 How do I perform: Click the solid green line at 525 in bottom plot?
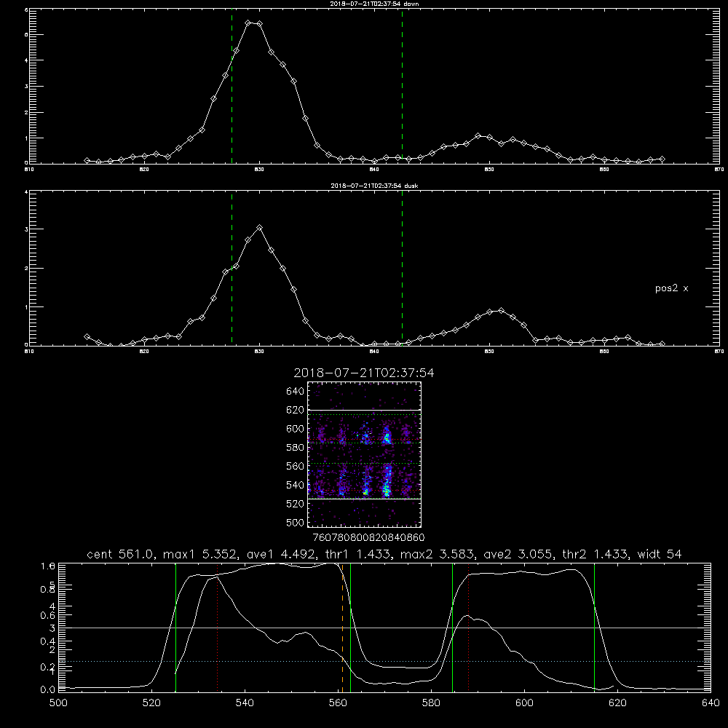[175, 628]
